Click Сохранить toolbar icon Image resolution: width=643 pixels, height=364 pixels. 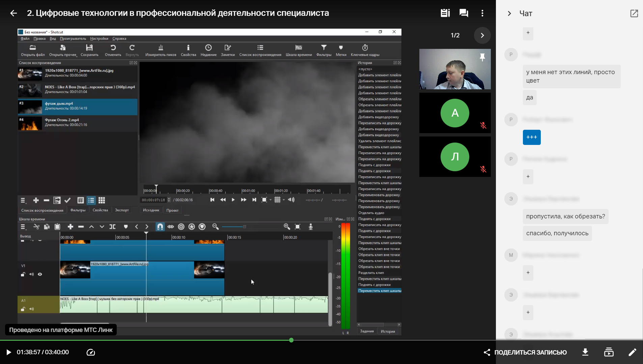click(x=89, y=51)
